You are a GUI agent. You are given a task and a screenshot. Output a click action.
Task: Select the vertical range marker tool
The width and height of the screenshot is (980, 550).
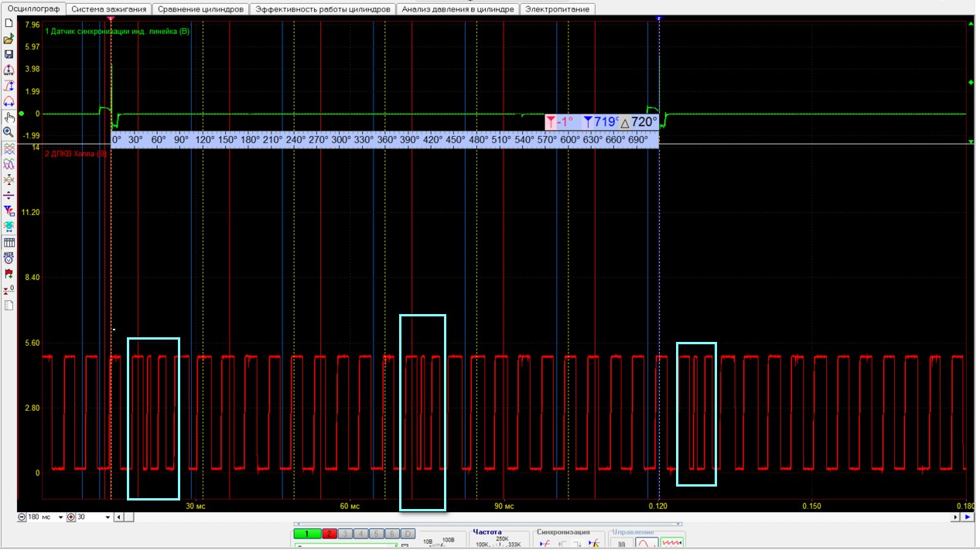[9, 86]
